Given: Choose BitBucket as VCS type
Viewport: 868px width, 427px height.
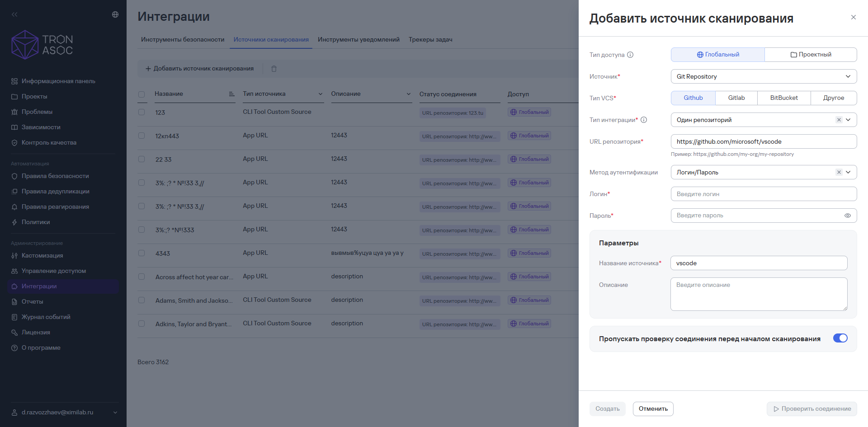Looking at the screenshot, I should click(x=784, y=98).
